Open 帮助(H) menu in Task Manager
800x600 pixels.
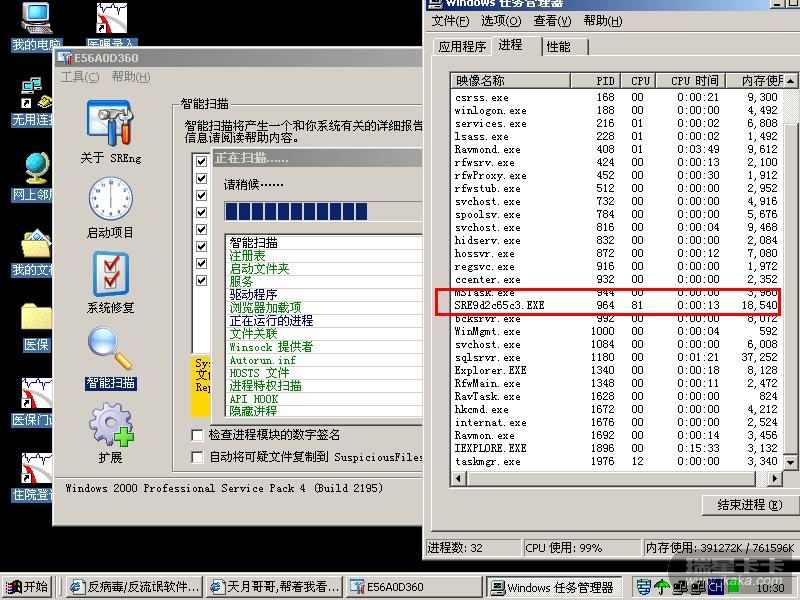pyautogui.click(x=603, y=21)
